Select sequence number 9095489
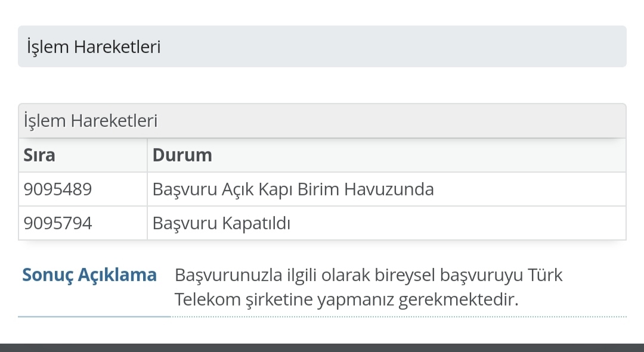Viewport: 644px width, 352px height. click(57, 189)
